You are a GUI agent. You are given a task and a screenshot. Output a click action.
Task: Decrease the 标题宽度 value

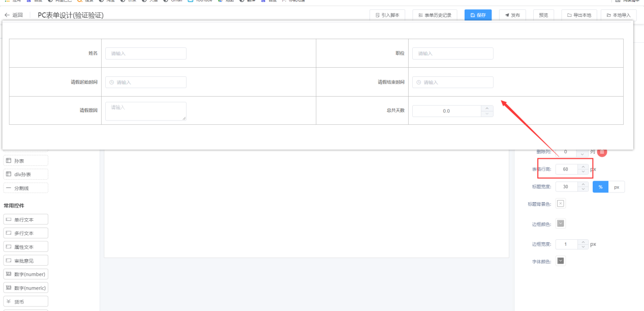(x=583, y=190)
